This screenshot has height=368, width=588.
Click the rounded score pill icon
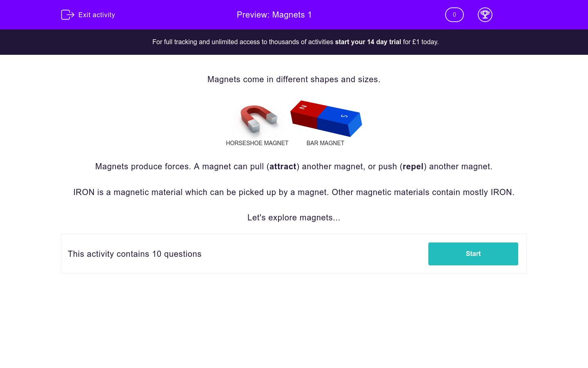(454, 15)
